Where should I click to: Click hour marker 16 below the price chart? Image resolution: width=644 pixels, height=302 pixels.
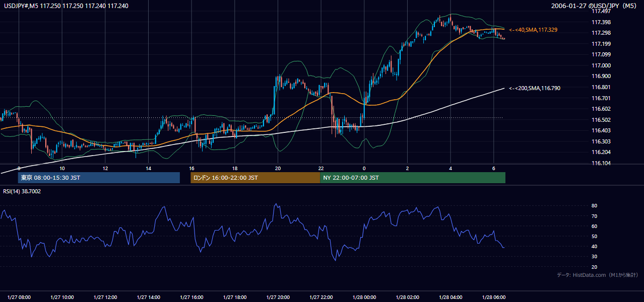tap(191, 169)
